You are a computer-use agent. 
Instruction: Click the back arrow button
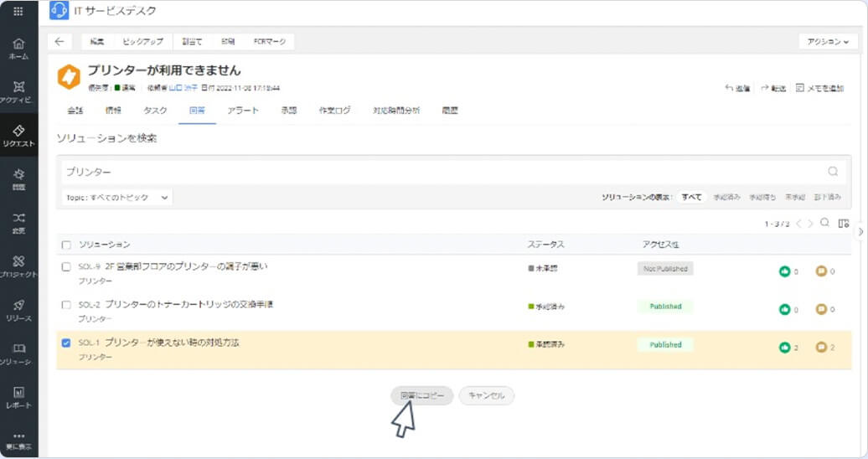59,42
